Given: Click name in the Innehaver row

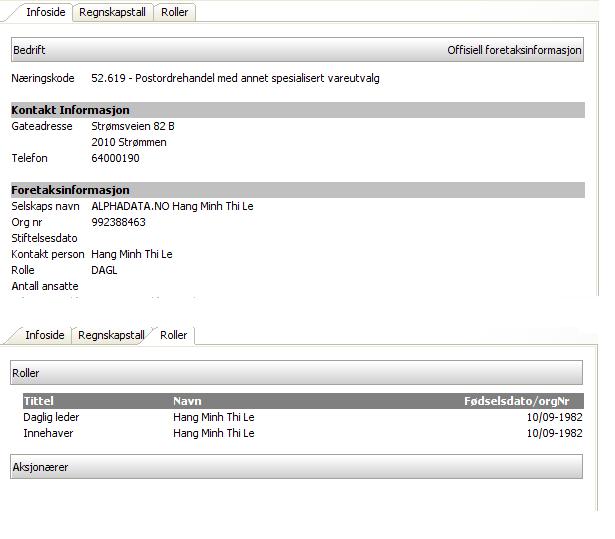Looking at the screenshot, I should click(214, 433).
